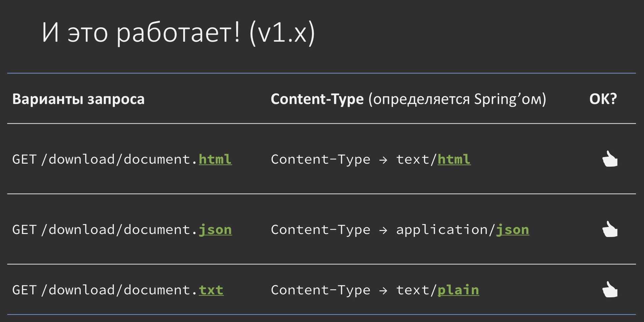
Task: Click the "(определяется Spring'ом)" header note
Action: (x=457, y=99)
